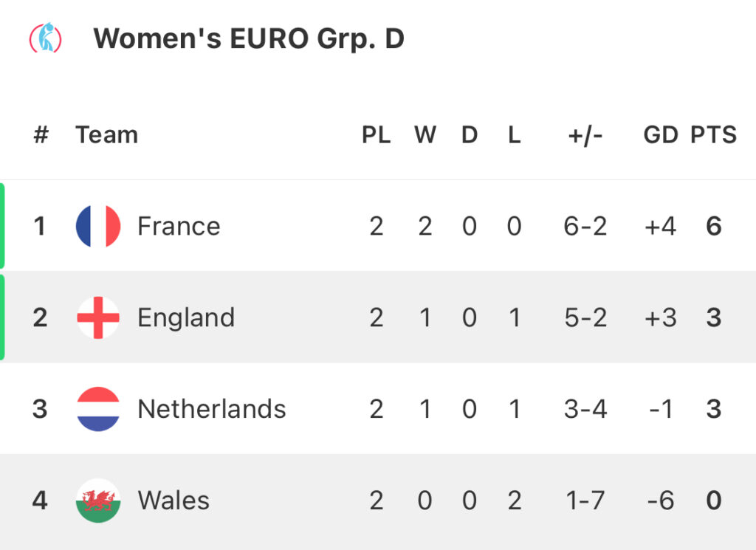This screenshot has width=756, height=550.
Task: Open Netherlands team details
Action: tap(212, 409)
